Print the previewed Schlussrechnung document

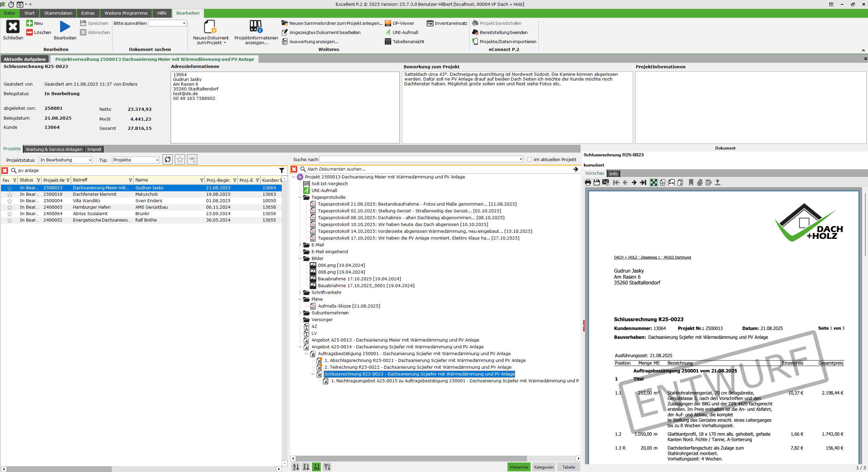pyautogui.click(x=588, y=182)
